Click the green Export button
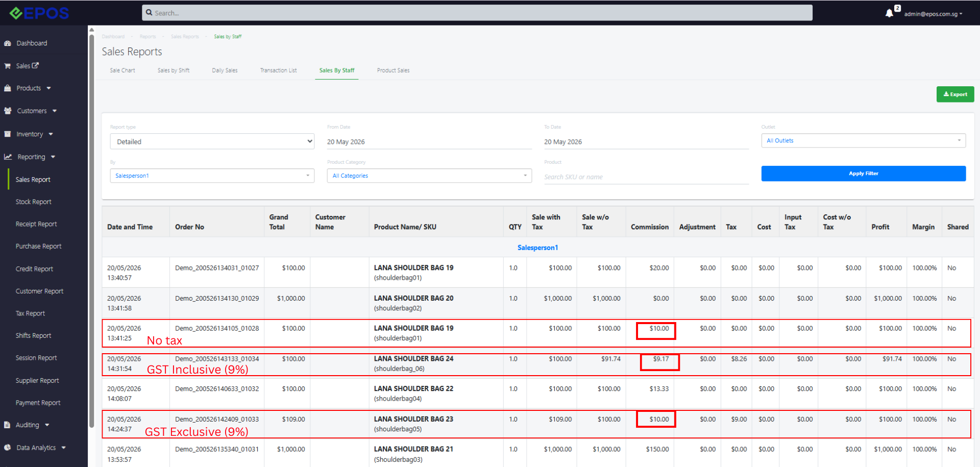The image size is (980, 467). (955, 94)
